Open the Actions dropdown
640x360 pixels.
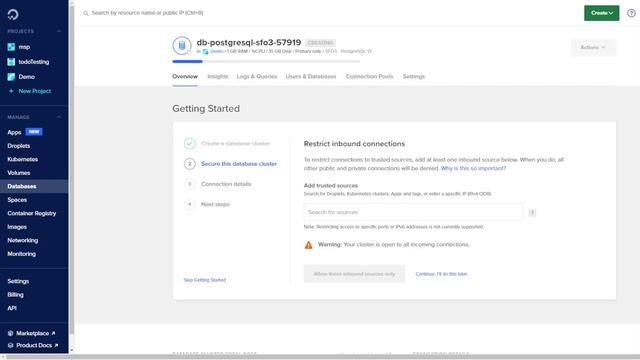tap(593, 47)
